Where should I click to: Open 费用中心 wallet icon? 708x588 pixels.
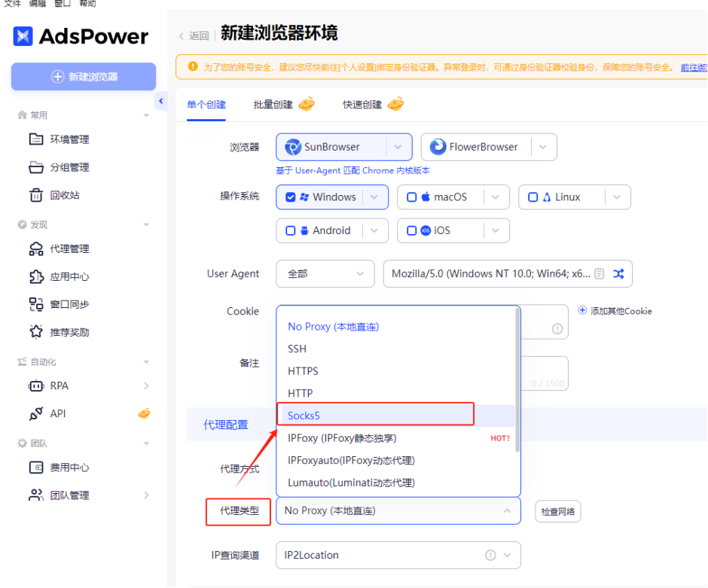36,468
